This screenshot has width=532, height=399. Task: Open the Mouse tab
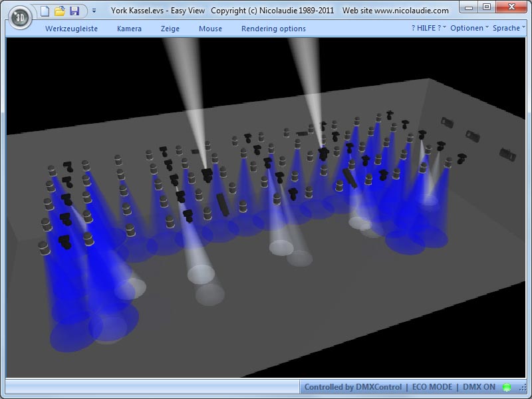click(x=210, y=29)
